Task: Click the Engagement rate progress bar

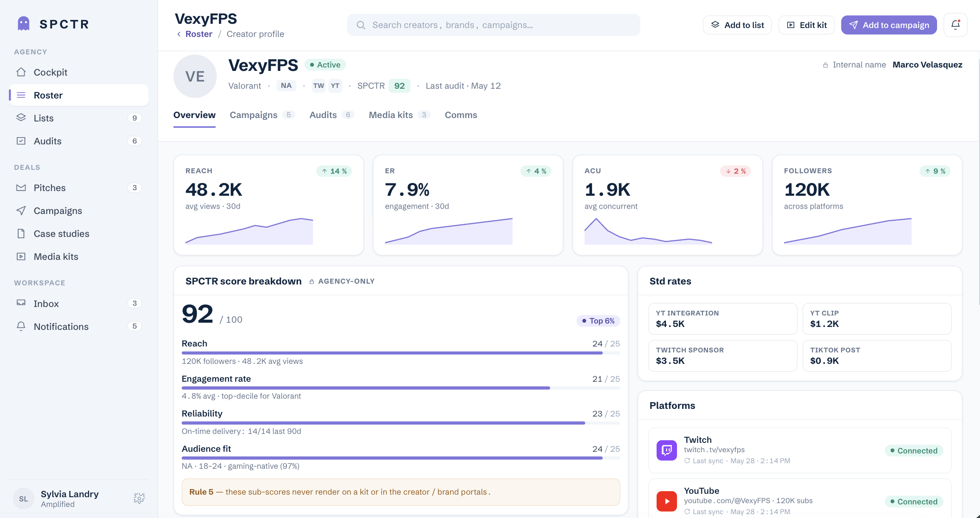Action: point(401,388)
